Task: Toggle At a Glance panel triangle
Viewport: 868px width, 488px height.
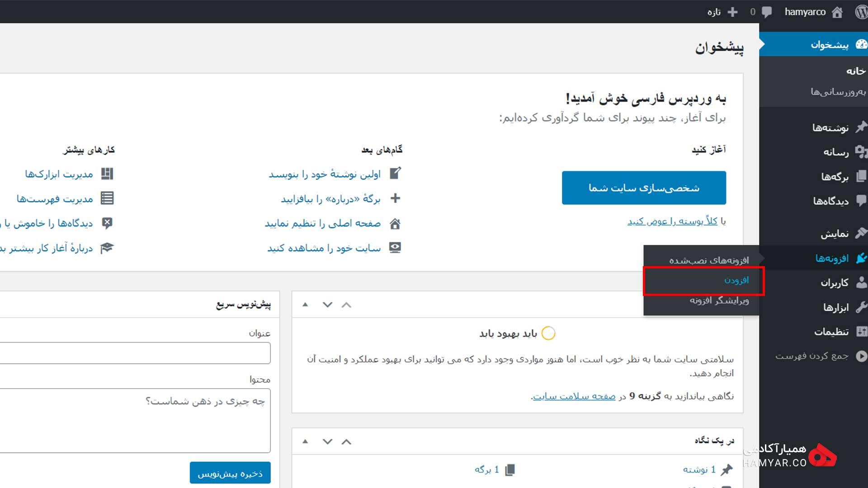Action: click(305, 442)
